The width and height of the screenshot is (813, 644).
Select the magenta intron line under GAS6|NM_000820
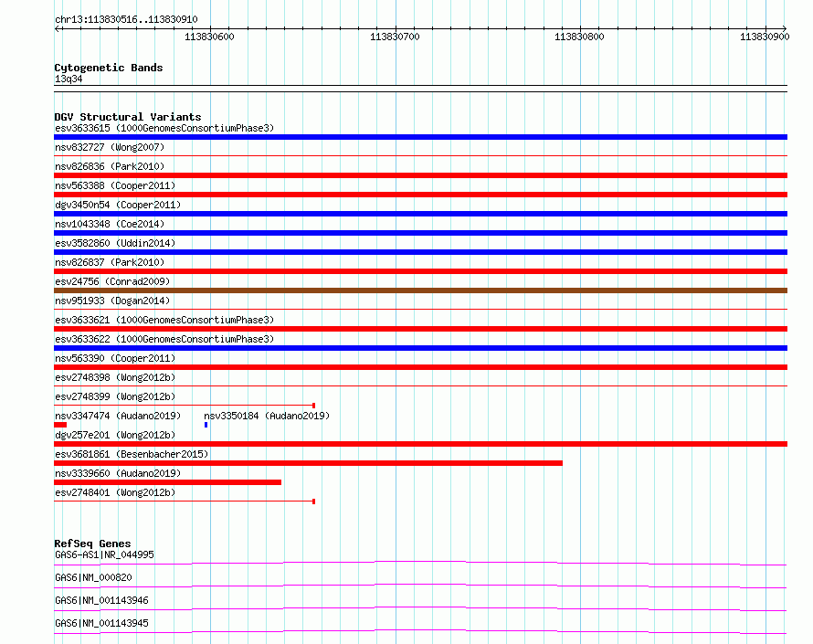click(x=420, y=586)
